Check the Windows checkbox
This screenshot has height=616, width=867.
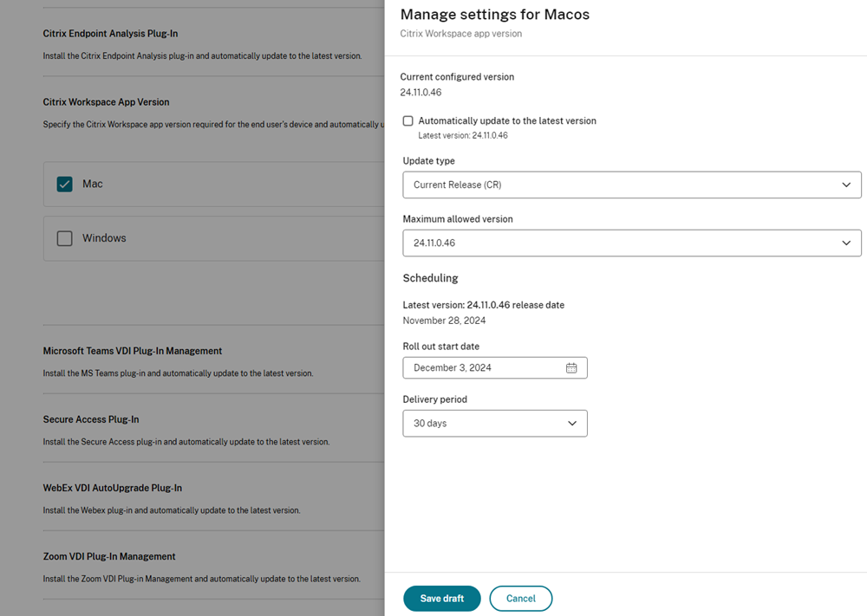tap(65, 238)
